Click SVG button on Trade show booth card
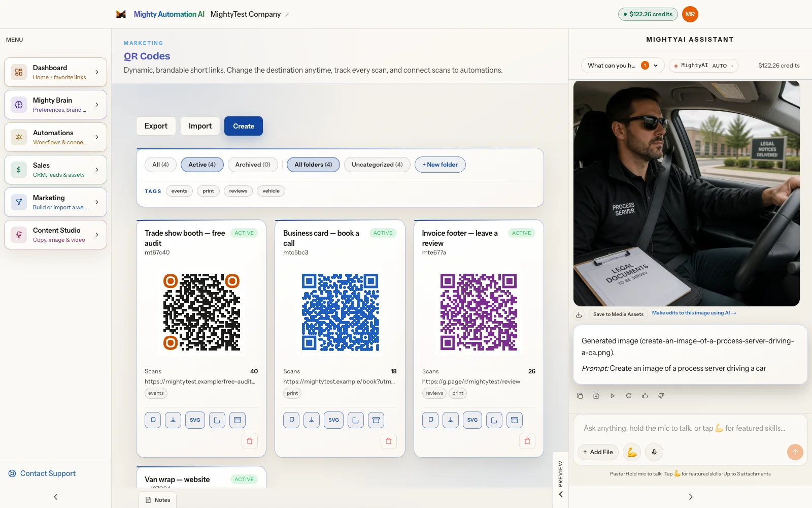Screen dimensions: 812x508 (x=195, y=420)
